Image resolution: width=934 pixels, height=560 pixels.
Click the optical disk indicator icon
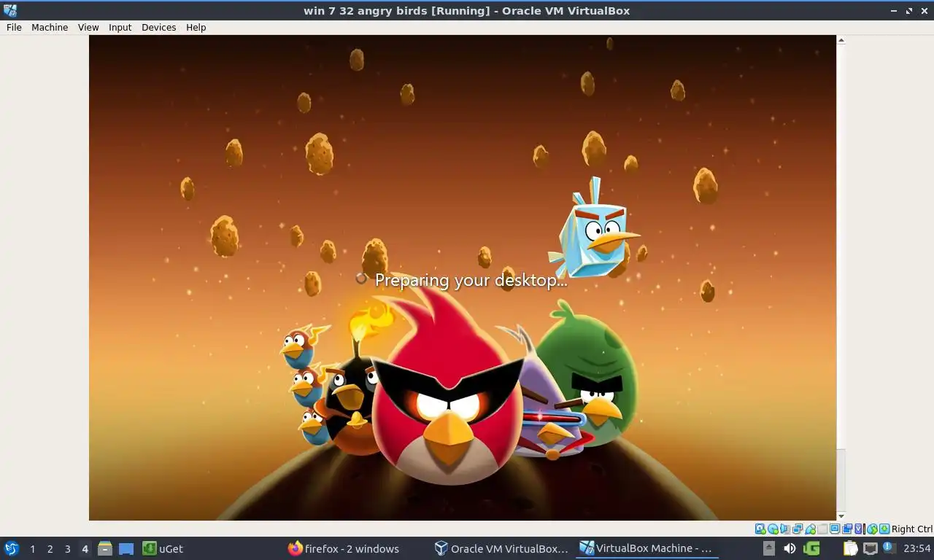[x=773, y=529]
